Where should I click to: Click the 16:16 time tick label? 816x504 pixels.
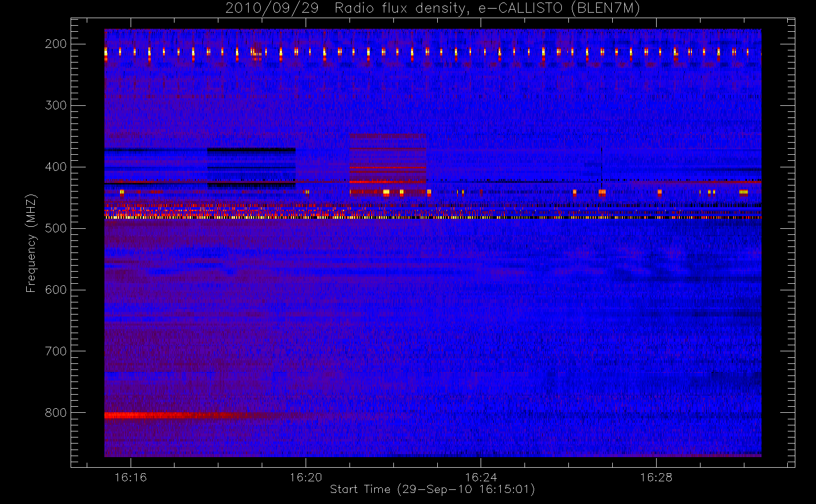tap(131, 477)
